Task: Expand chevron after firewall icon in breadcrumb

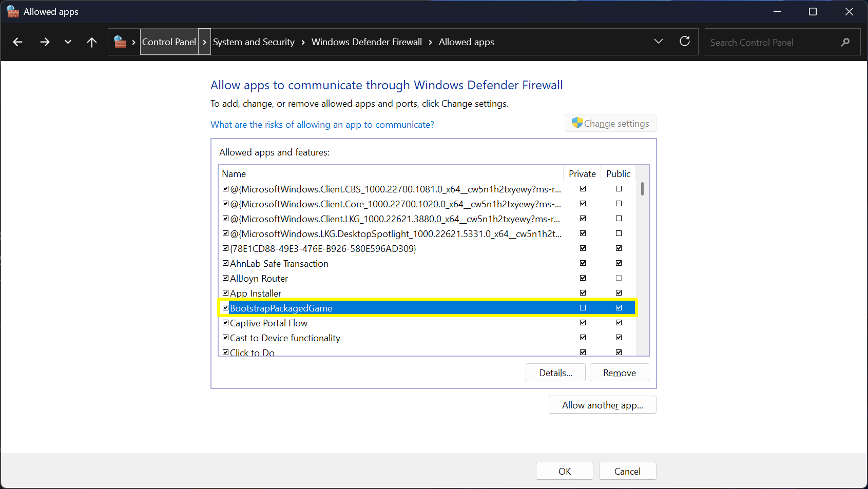Action: pos(134,42)
